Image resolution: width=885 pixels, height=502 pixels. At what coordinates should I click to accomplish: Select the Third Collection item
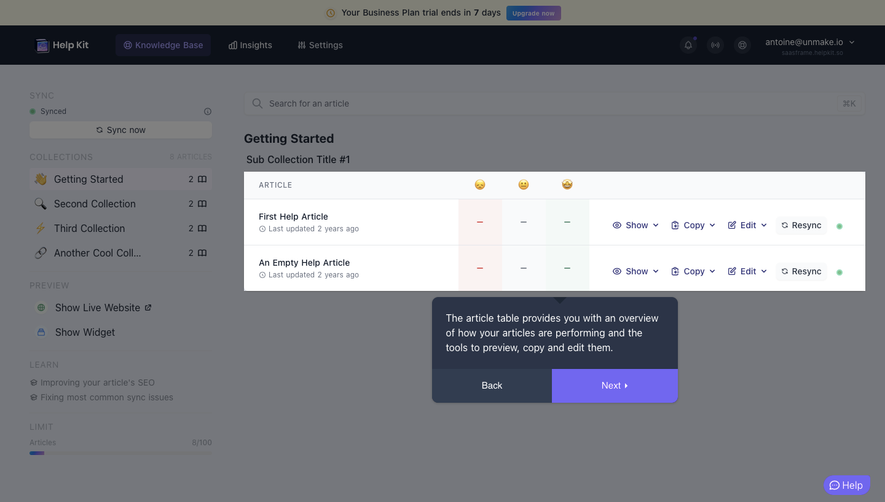coord(121,228)
